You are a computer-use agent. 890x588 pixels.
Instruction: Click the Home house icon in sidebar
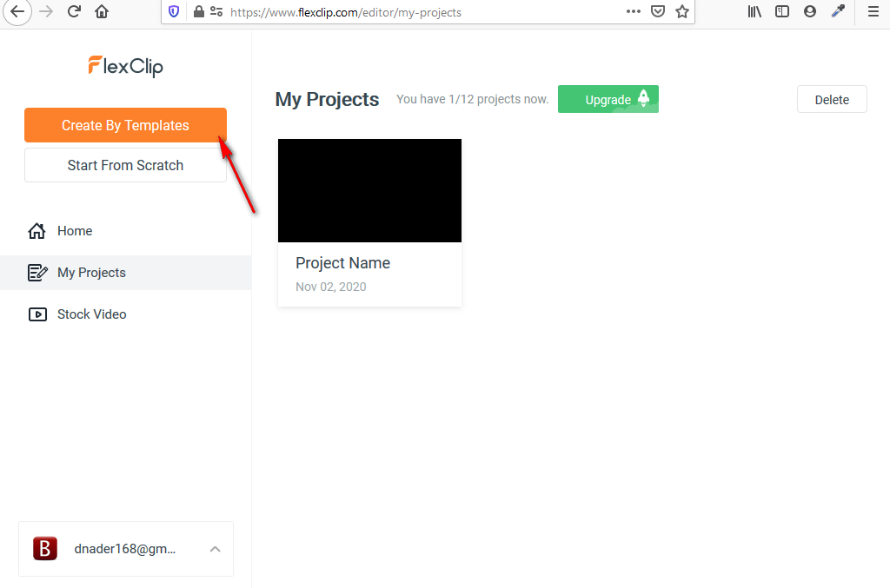coord(37,231)
